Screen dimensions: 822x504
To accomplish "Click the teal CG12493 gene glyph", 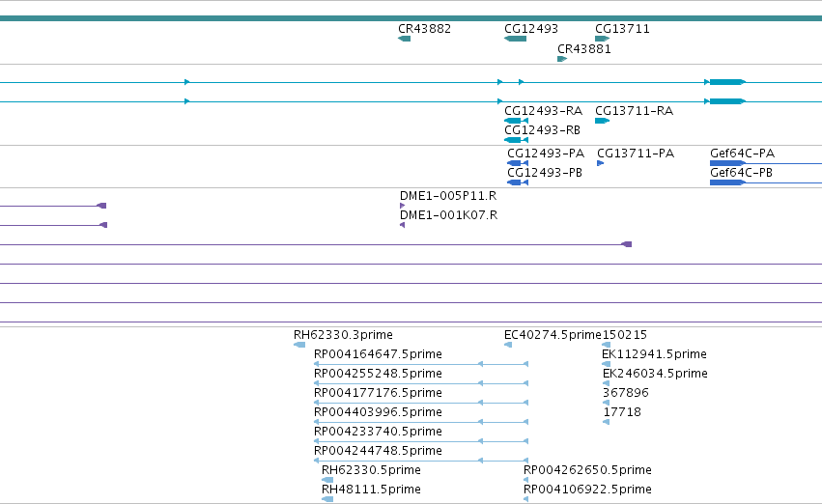I will tap(516, 39).
